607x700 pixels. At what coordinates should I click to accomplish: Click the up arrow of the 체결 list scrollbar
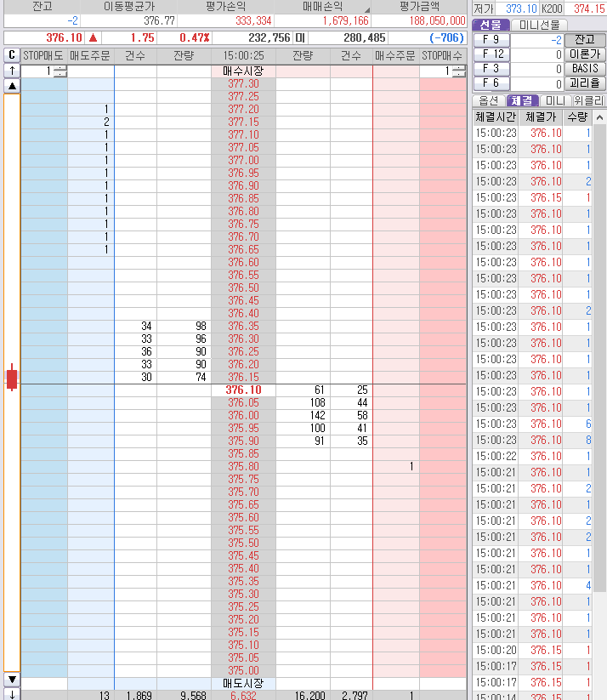pos(599,118)
